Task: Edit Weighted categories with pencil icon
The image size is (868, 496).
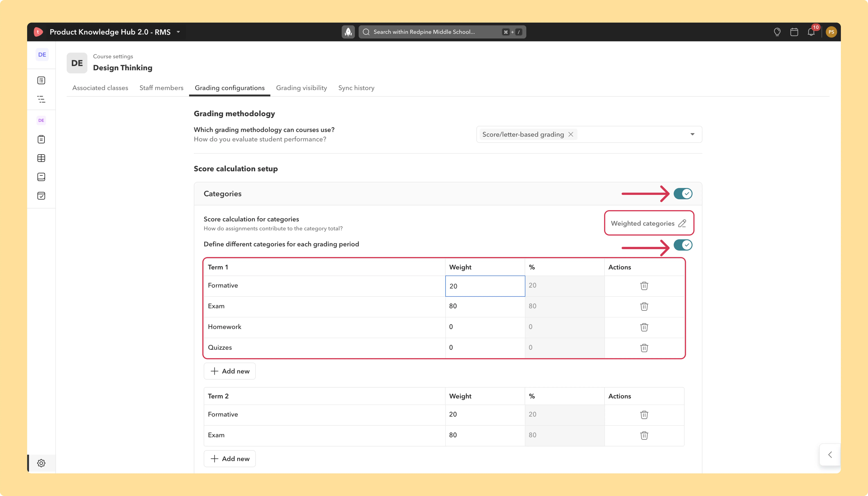Action: coord(682,223)
